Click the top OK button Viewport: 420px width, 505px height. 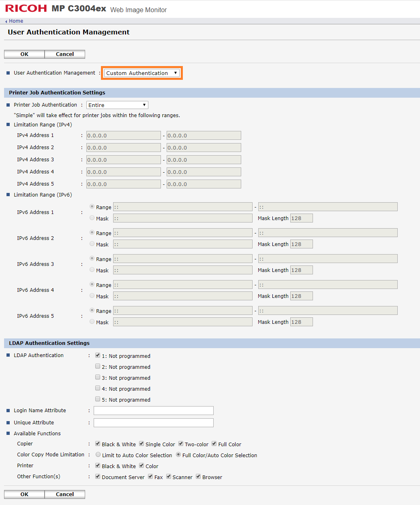click(x=24, y=54)
